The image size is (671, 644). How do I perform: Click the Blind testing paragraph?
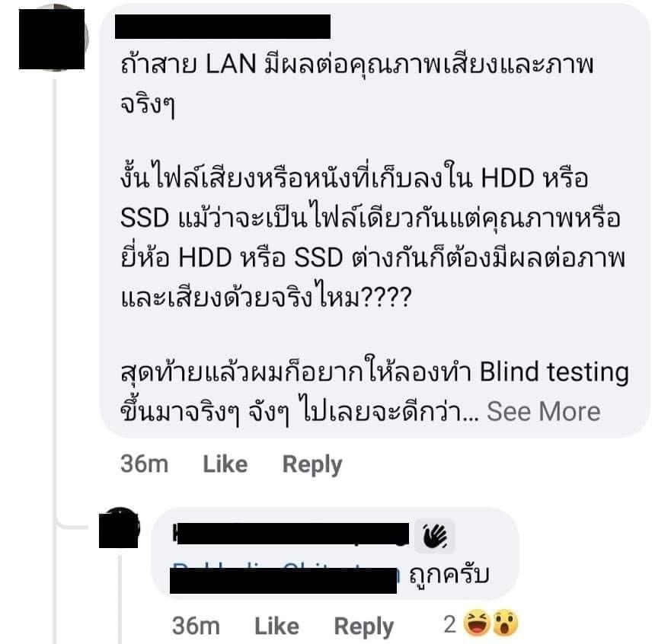pyautogui.click(x=375, y=392)
